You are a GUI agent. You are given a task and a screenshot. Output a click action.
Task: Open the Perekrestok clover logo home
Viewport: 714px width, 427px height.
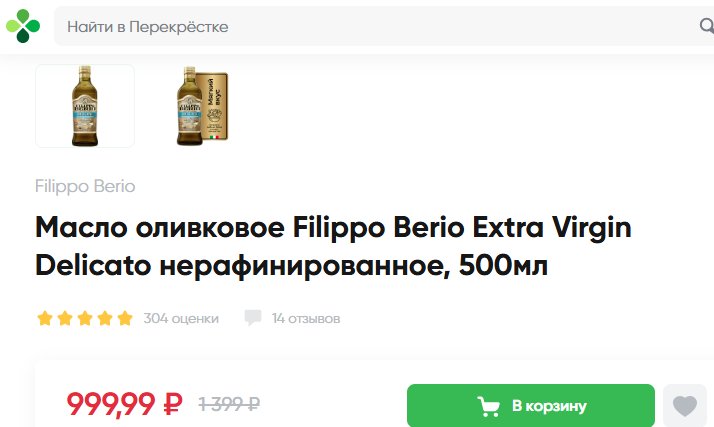tap(23, 26)
